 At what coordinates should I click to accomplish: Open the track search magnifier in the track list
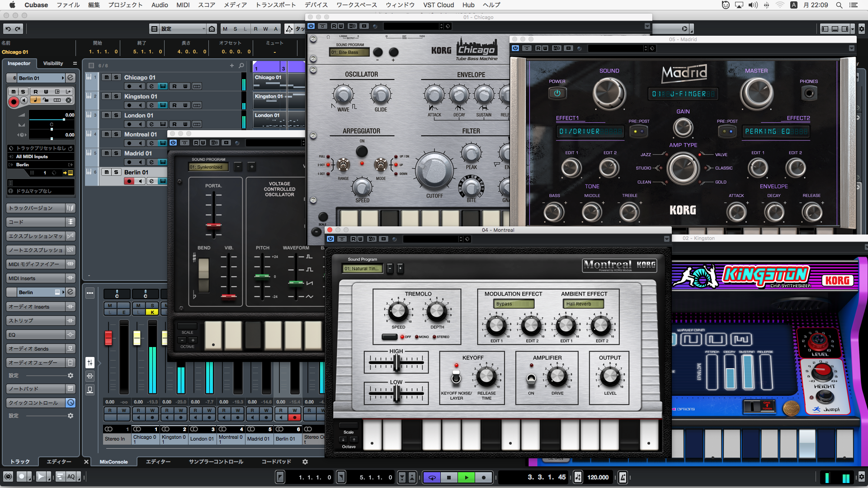[241, 66]
